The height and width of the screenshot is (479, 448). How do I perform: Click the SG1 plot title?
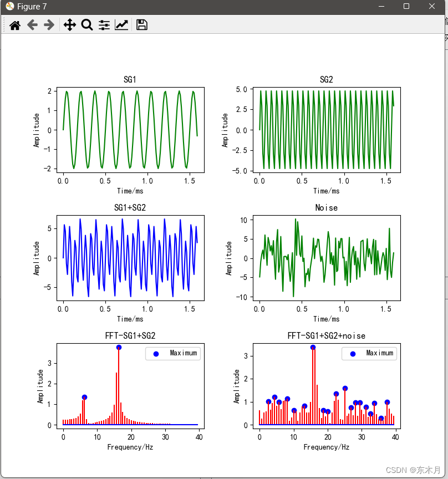130,80
